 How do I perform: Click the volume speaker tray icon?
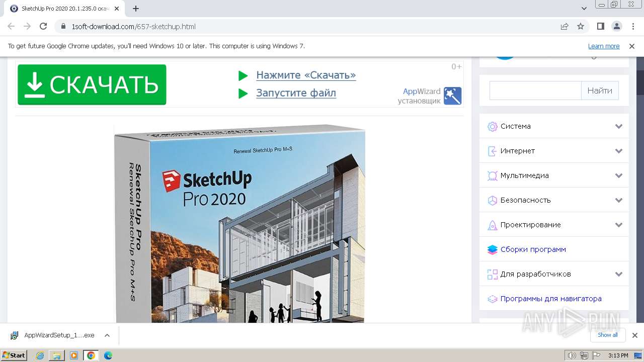[572, 355]
